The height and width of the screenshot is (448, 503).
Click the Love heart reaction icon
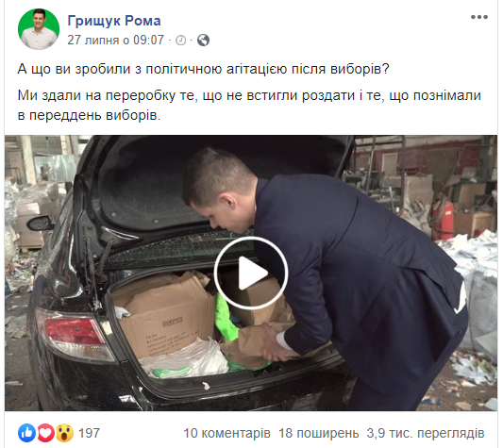click(x=46, y=433)
